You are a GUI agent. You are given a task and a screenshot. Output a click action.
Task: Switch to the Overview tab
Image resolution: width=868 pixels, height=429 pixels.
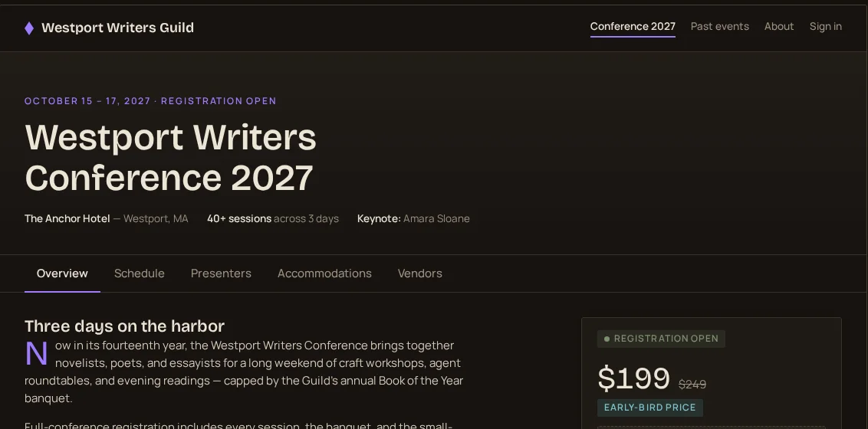[62, 273]
